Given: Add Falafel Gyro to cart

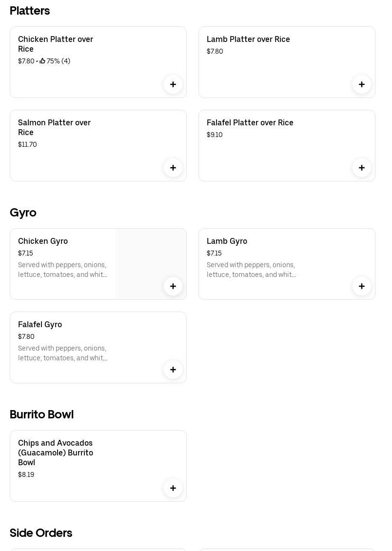Looking at the screenshot, I should tap(173, 370).
